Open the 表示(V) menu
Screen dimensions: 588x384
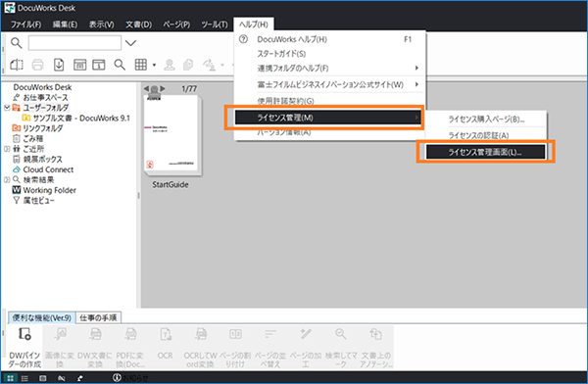coord(101,24)
